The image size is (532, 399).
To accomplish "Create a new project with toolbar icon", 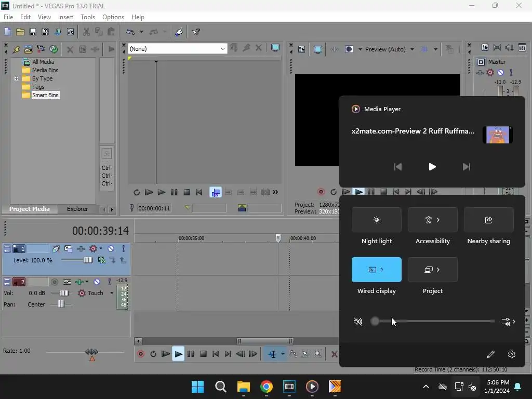I will point(7,32).
